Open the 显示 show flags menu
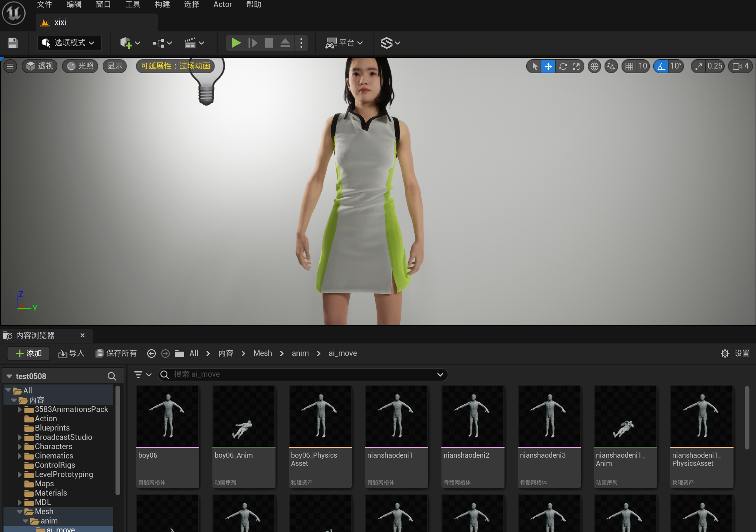This screenshot has height=532, width=756. coord(115,66)
